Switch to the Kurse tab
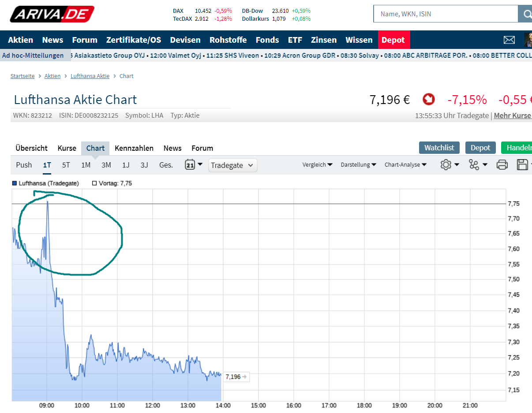 (67, 148)
